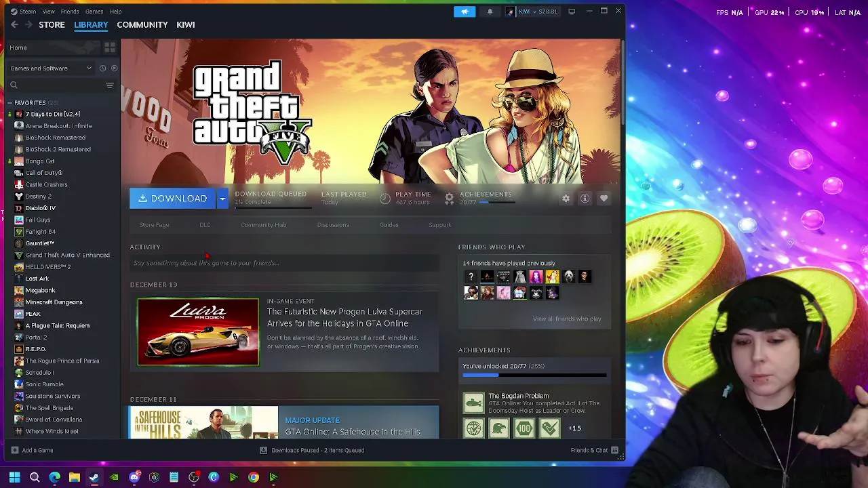Switch to Big Picture mode icon
Viewport: 868px width, 488px height.
(x=572, y=12)
